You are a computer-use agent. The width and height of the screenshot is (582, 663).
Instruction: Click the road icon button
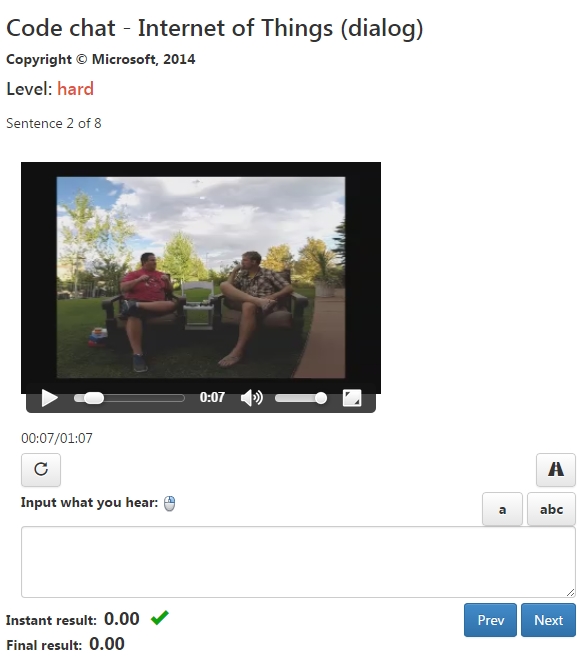point(556,470)
